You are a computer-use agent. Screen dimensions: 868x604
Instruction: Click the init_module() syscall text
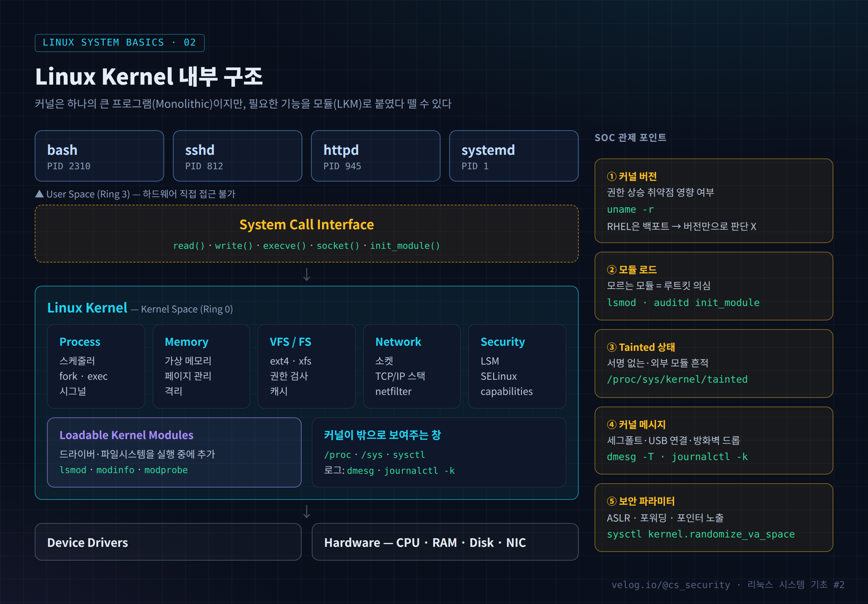pos(405,246)
